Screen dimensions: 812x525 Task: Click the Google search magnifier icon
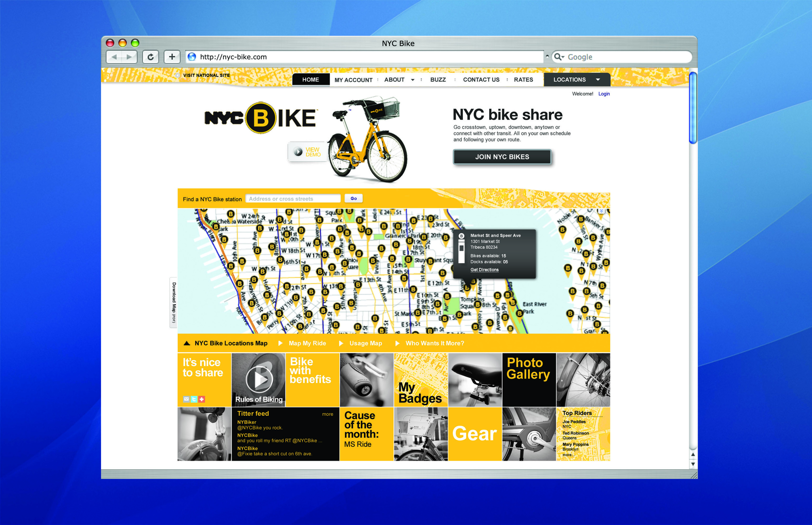pyautogui.click(x=558, y=56)
